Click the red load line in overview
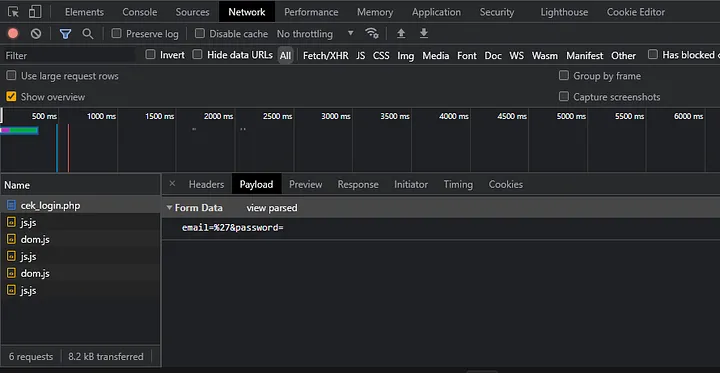This screenshot has width=720, height=373. tap(68, 147)
